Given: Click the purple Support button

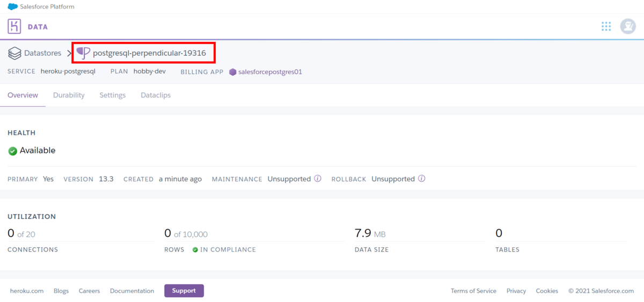Looking at the screenshot, I should (x=184, y=291).
